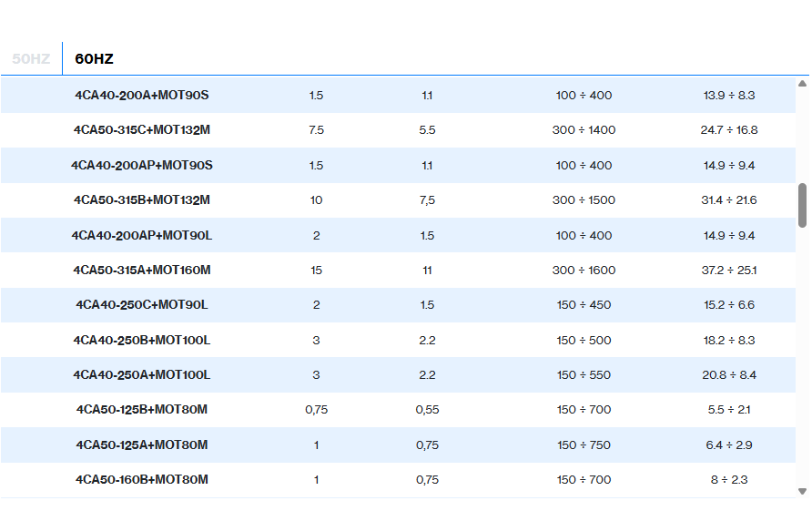
Task: Select the 4CA40-250A+MOT100L model name
Action: click(x=141, y=375)
